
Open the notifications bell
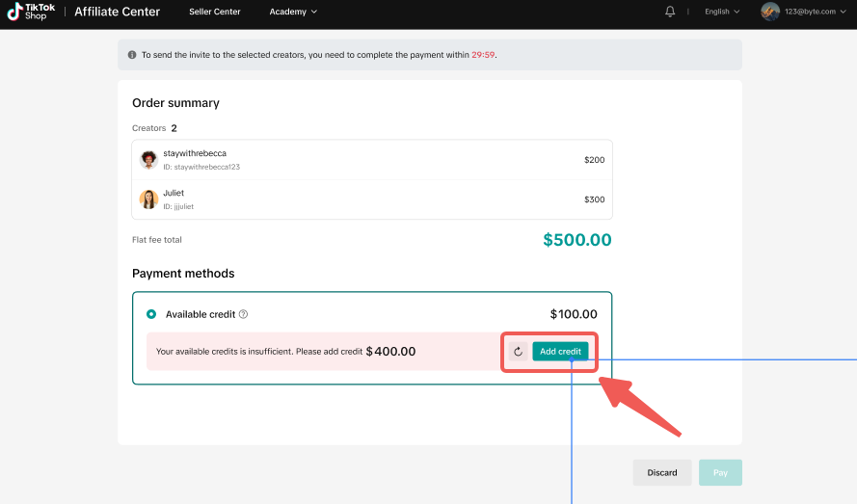670,12
